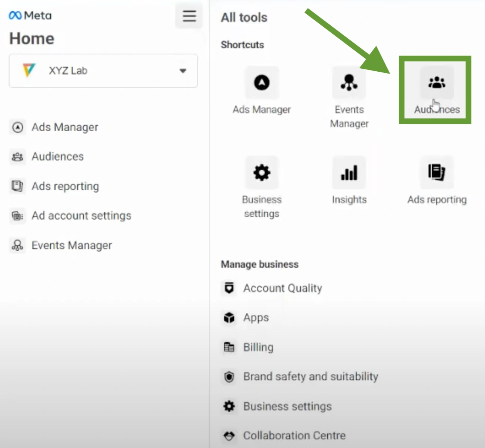
Task: Click the Ads Manager sidebar icon
Action: [x=18, y=127]
